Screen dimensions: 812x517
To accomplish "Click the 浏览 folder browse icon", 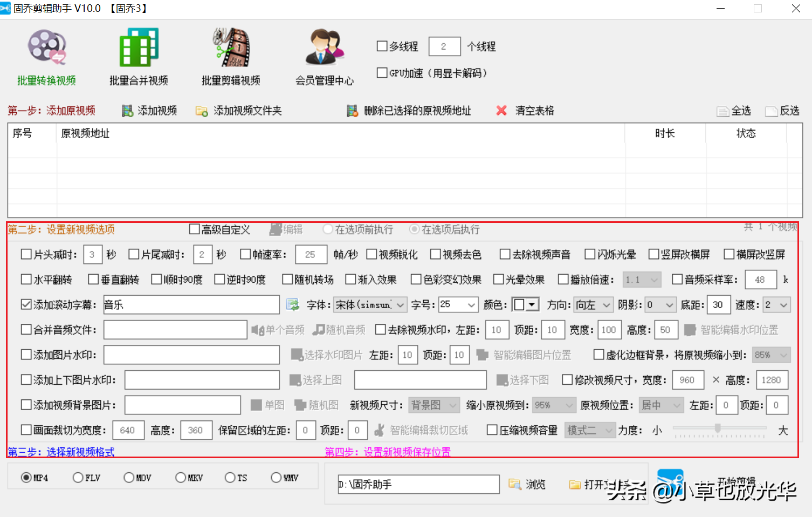I will point(515,485).
